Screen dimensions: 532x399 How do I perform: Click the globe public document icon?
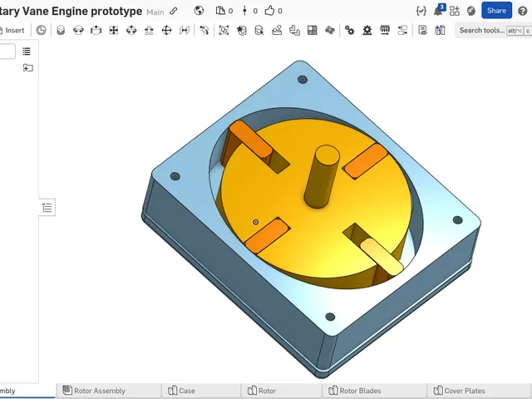199,11
